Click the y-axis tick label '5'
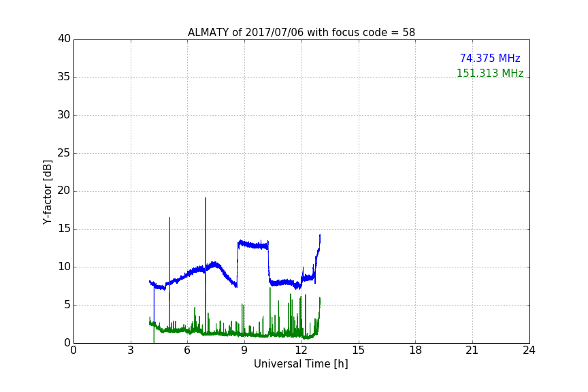 point(67,305)
